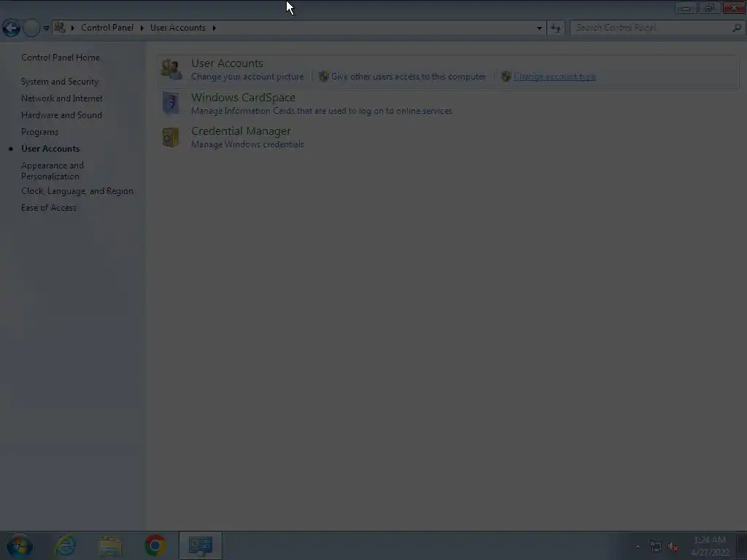Click shield icon beside Give other users access
The width and height of the screenshot is (747, 560).
pyautogui.click(x=323, y=76)
